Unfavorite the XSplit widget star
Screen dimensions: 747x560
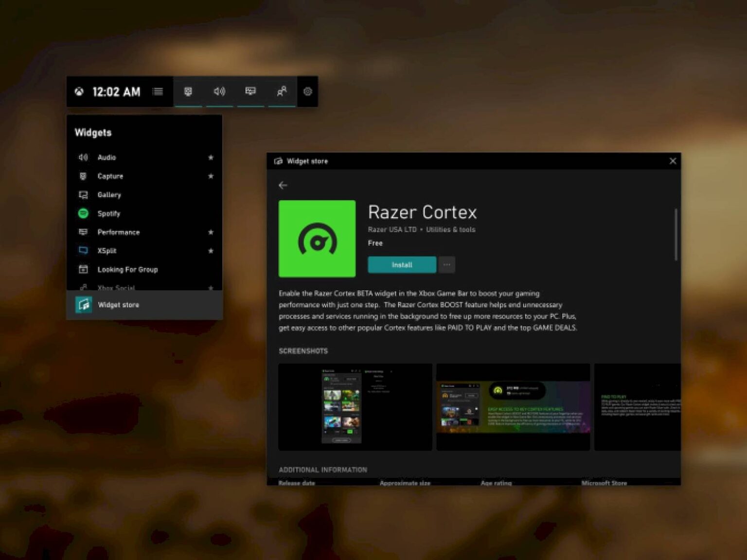click(x=211, y=251)
